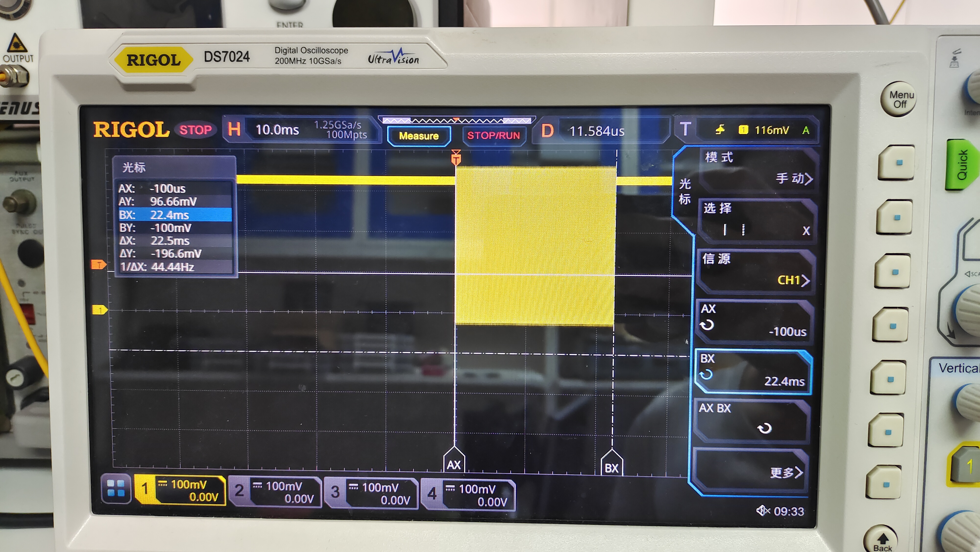Viewport: 980px width, 552px height.
Task: Open the 更多 more options menu
Action: tap(750, 471)
